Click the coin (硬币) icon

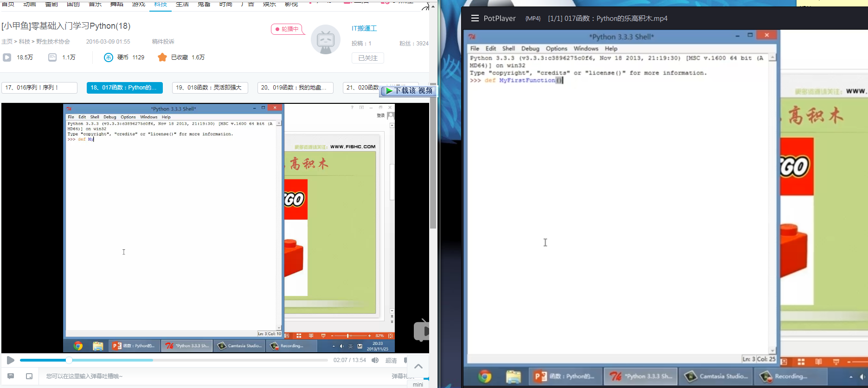coord(108,57)
